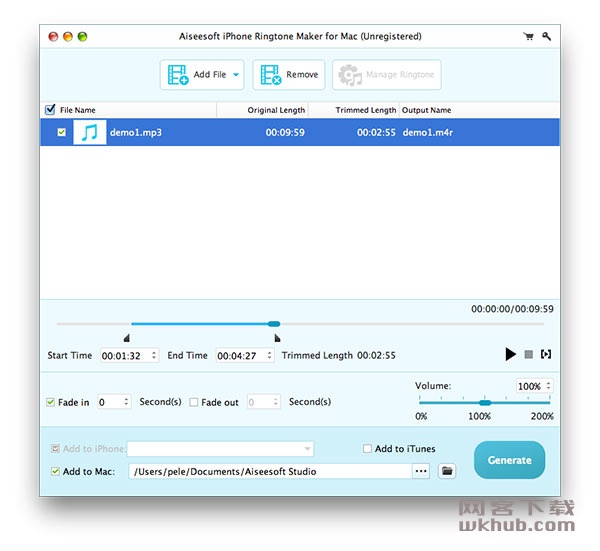Click the Volume slider handle

[485, 403]
